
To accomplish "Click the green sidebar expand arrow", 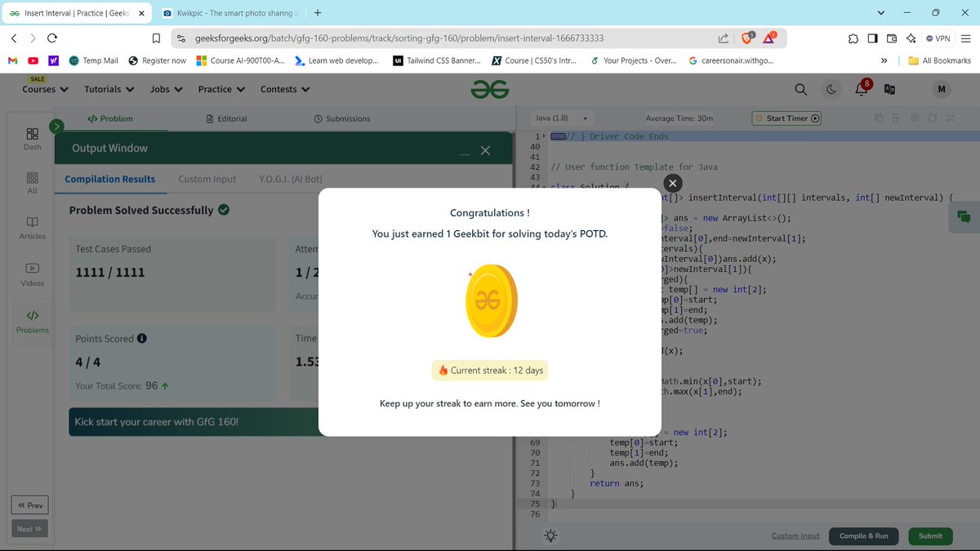I will click(56, 126).
